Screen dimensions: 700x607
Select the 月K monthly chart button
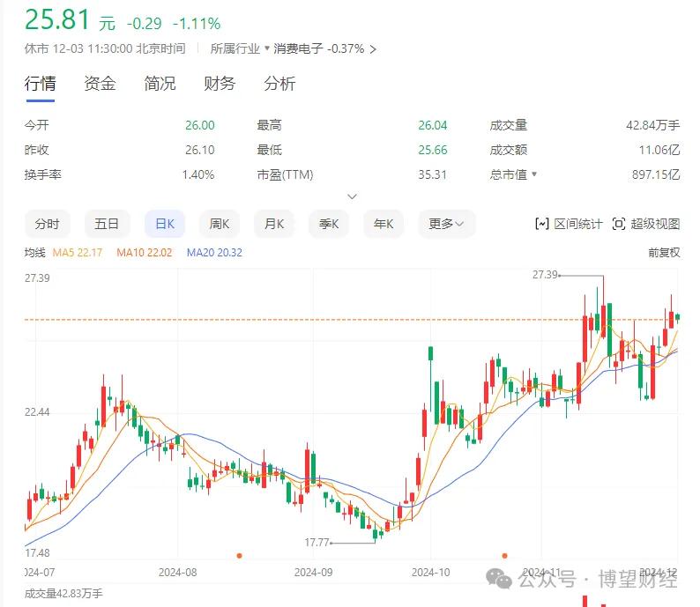[x=274, y=224]
